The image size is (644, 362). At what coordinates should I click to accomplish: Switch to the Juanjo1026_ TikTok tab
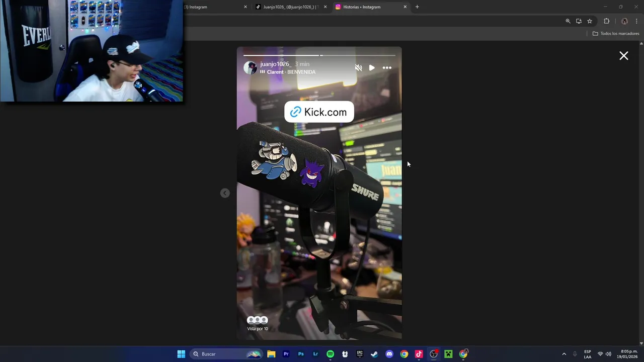pyautogui.click(x=287, y=7)
